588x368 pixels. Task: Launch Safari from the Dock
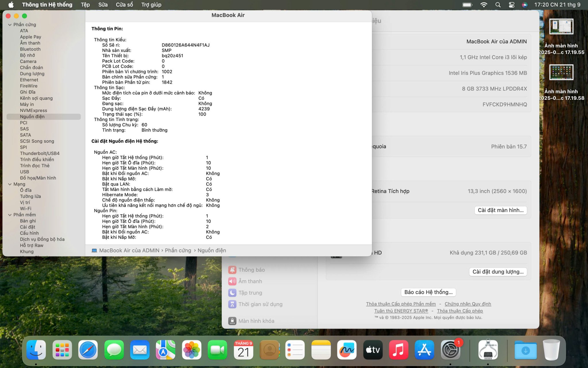pos(88,350)
